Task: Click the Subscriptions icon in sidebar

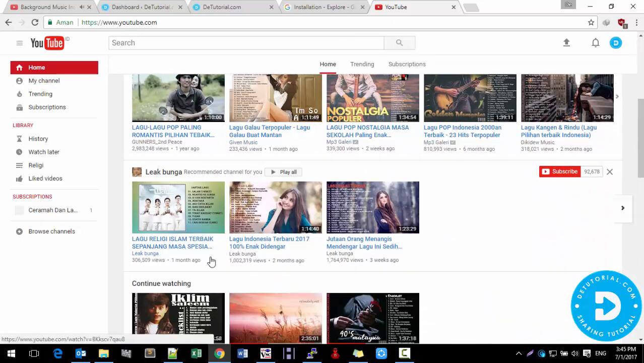Action: (19, 107)
